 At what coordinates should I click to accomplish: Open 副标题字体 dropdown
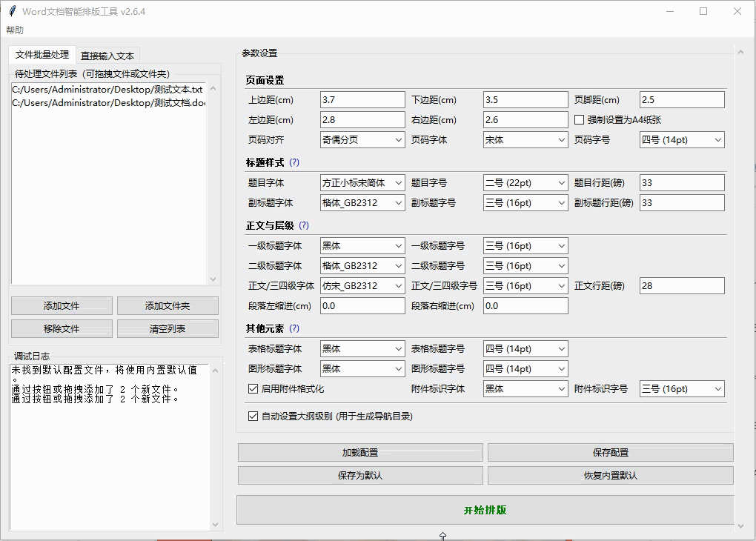(362, 203)
